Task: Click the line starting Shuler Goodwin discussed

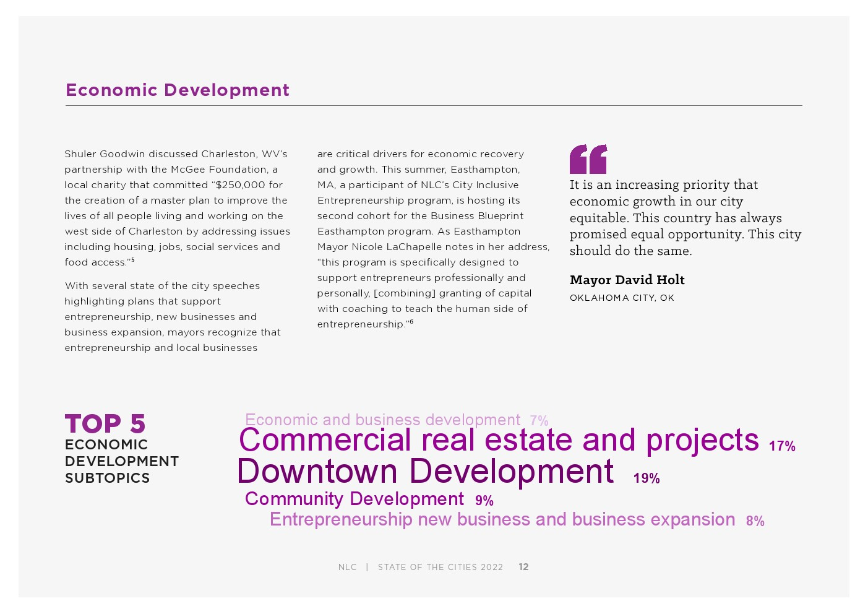Action: 176,154
